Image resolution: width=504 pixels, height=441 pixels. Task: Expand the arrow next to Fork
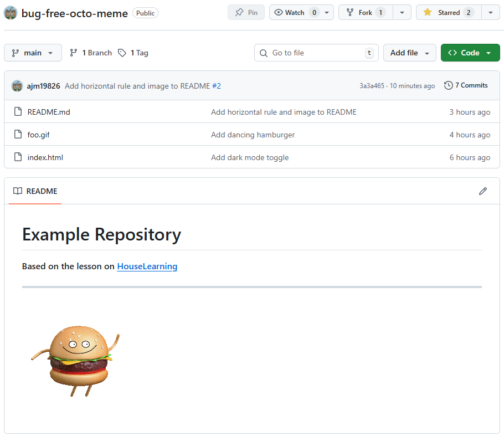(402, 12)
